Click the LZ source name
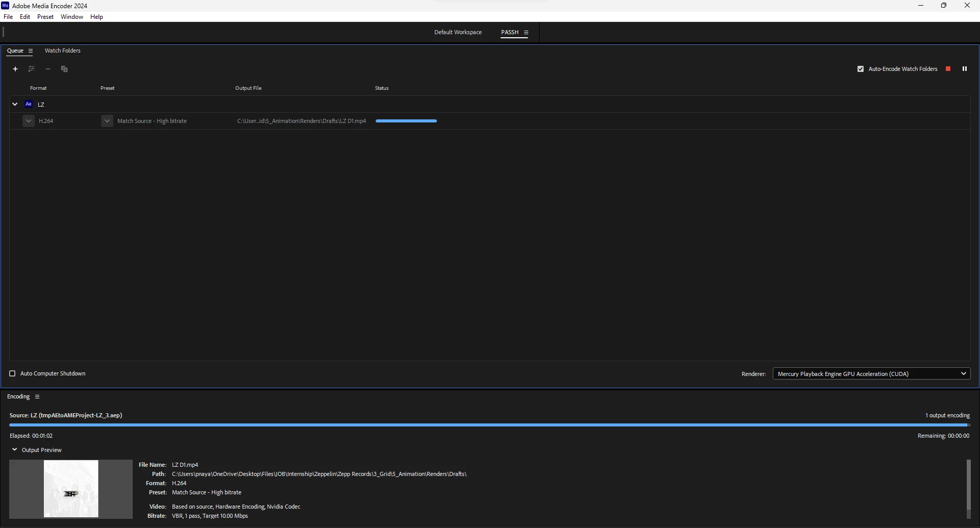Viewport: 980px width, 528px height. 41,105
